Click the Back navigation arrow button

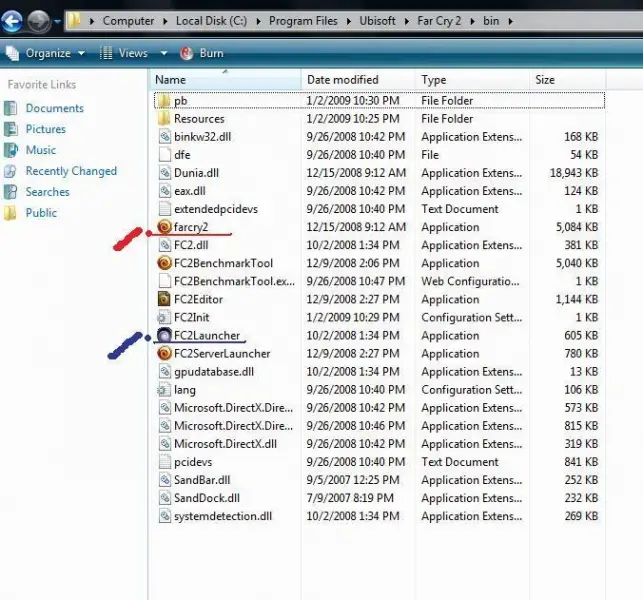pos(12,21)
